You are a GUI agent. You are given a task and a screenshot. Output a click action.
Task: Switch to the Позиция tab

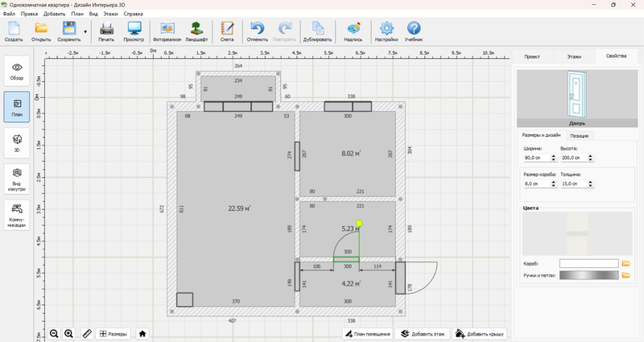[x=580, y=135]
